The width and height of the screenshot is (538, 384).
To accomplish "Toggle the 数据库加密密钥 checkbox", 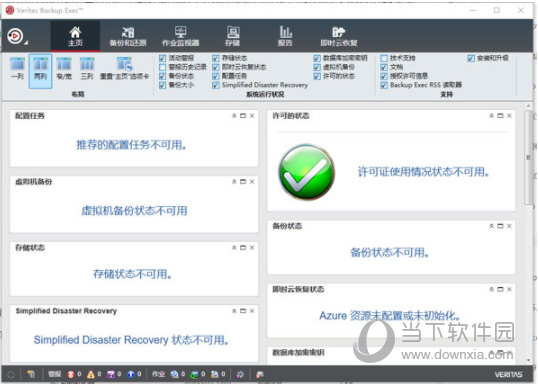I will click(317, 58).
